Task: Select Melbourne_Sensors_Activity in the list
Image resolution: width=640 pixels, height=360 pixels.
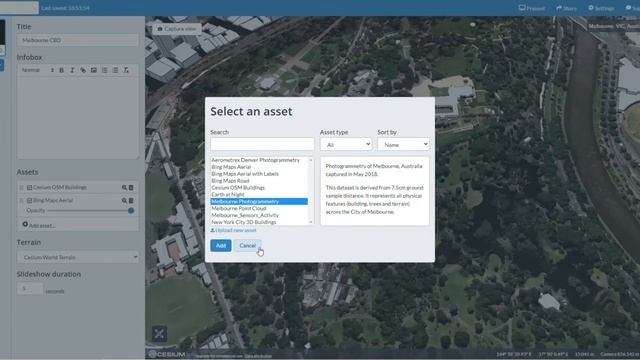Action: 259,216
